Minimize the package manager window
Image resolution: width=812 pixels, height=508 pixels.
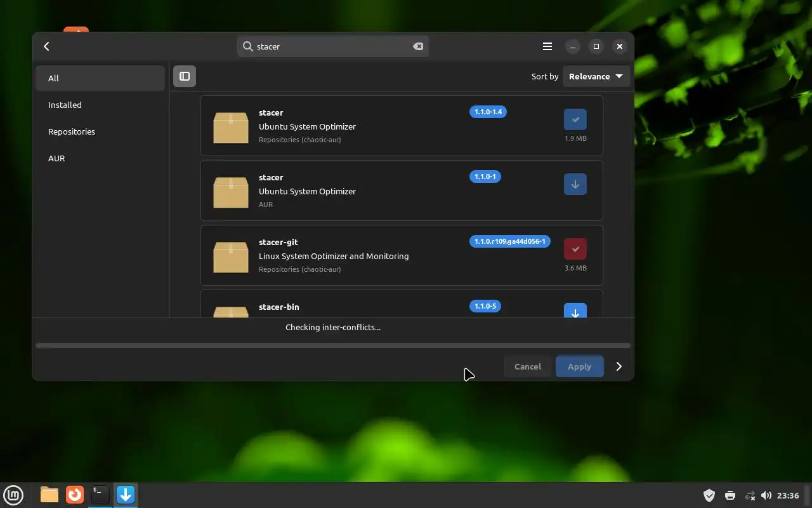tap(572, 46)
